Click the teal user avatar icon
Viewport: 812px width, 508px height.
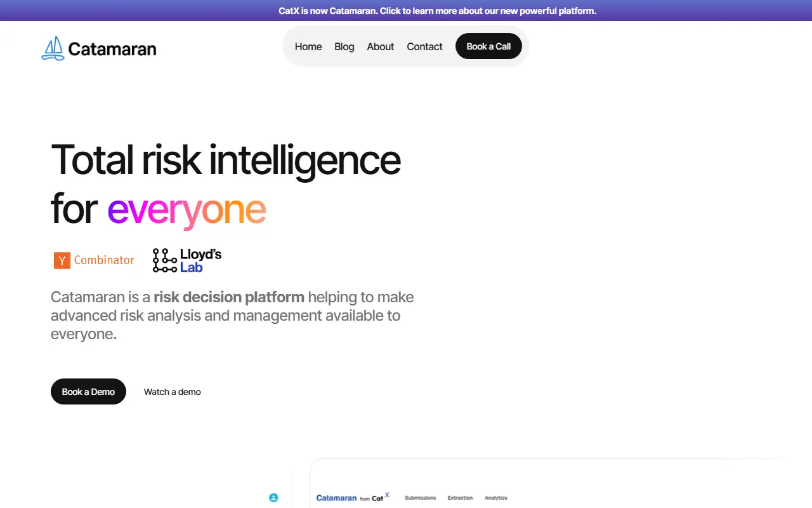click(273, 498)
